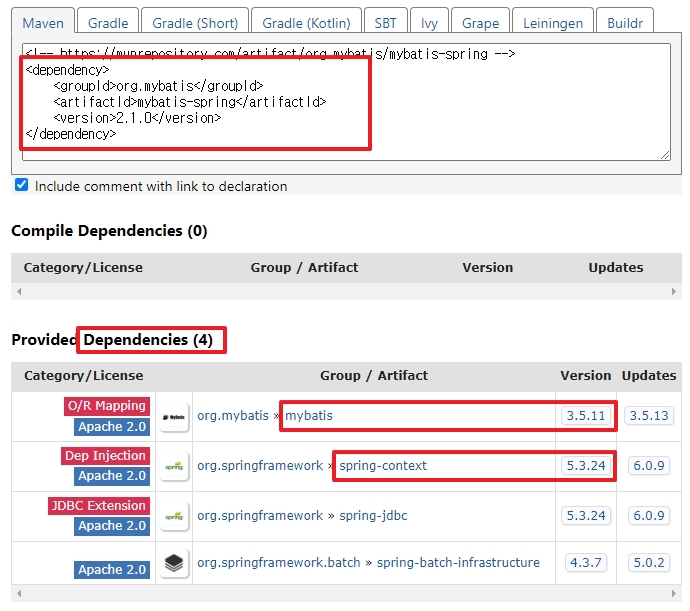Screen dimensions: 690x611
Task: Click spring-batch-infrastructure version 4.3.7
Action: [586, 563]
